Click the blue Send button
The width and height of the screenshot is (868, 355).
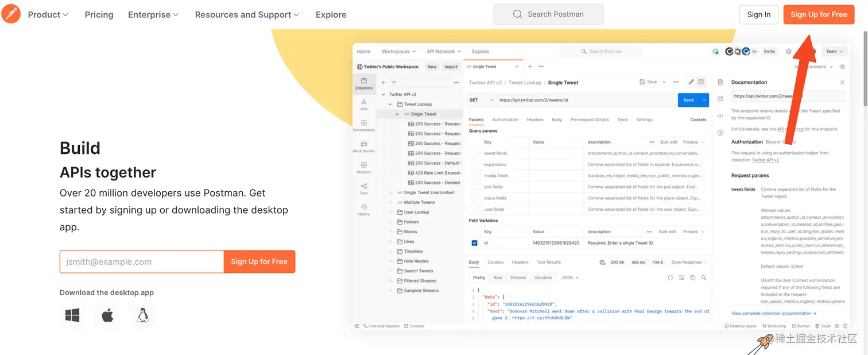click(693, 100)
